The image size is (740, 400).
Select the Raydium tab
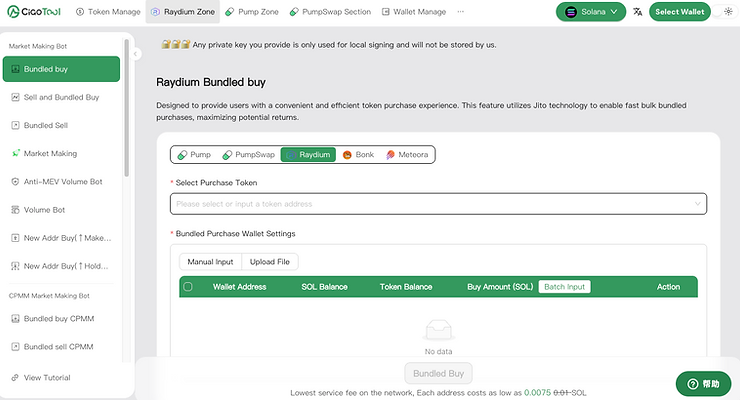pos(308,155)
